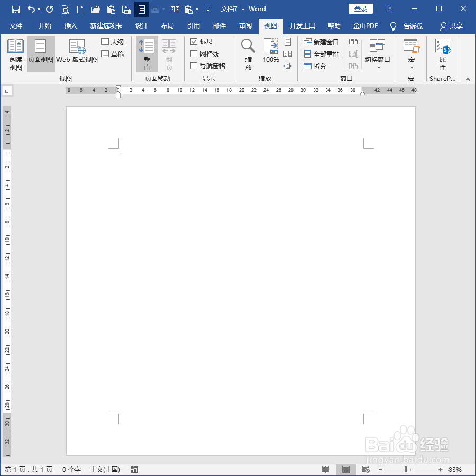Click the Open folder icon
476x476 pixels.
[95, 10]
